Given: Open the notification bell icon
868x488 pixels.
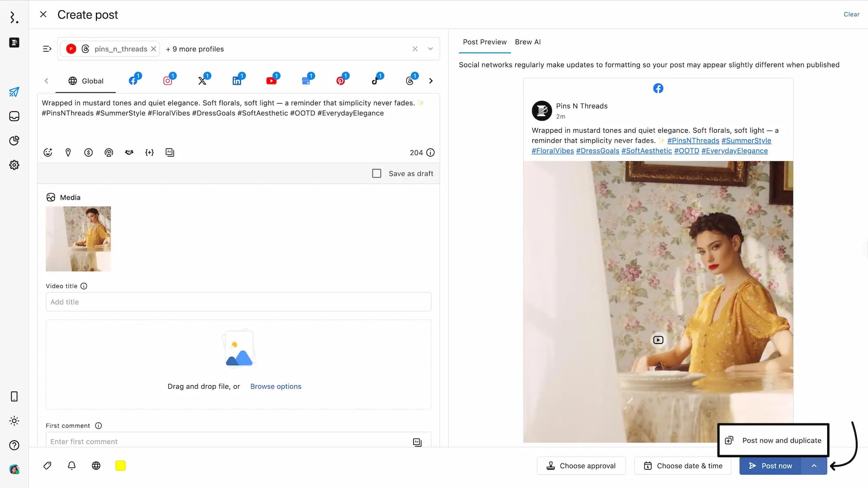Looking at the screenshot, I should 72,465.
